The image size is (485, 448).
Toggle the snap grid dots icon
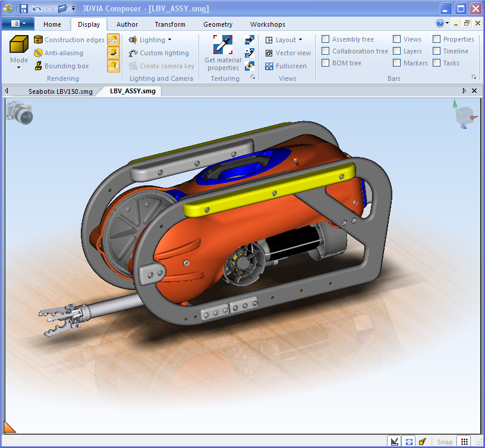tap(465, 441)
